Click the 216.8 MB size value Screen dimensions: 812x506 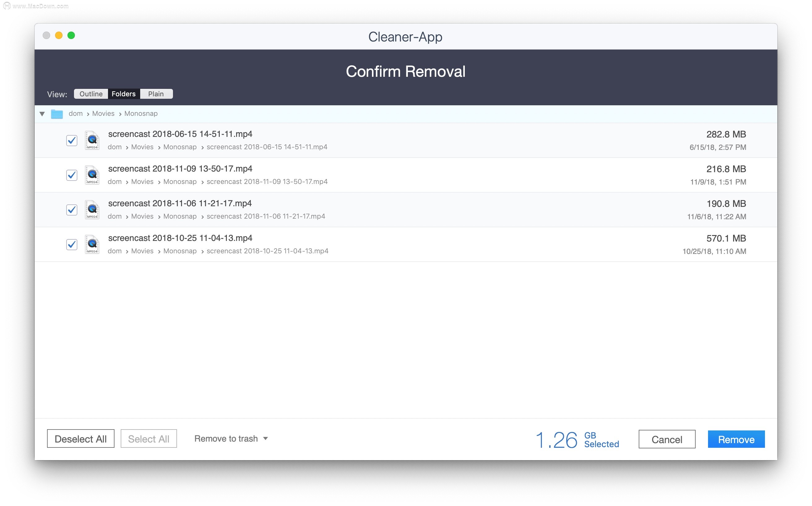(726, 169)
